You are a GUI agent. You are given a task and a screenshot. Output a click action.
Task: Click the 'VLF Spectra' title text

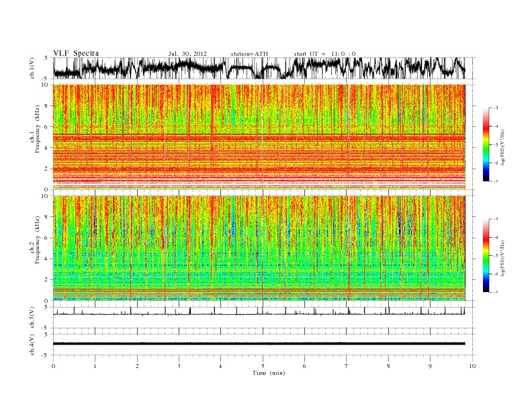pyautogui.click(x=76, y=53)
